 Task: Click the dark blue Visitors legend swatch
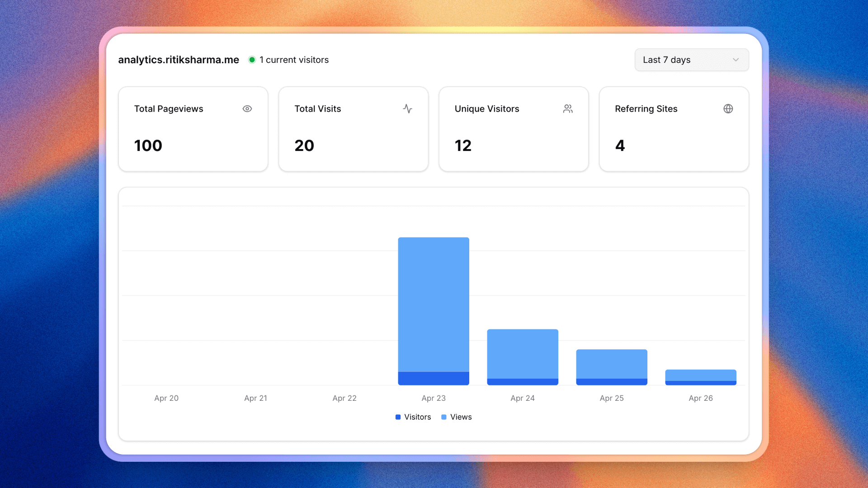pyautogui.click(x=398, y=417)
